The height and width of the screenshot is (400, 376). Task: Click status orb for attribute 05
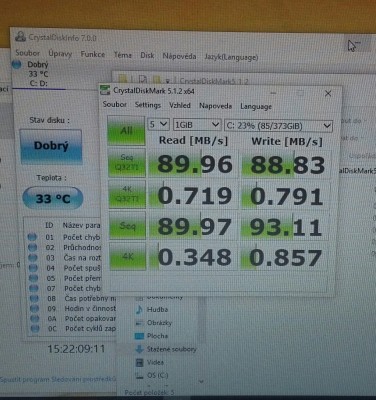33,278
